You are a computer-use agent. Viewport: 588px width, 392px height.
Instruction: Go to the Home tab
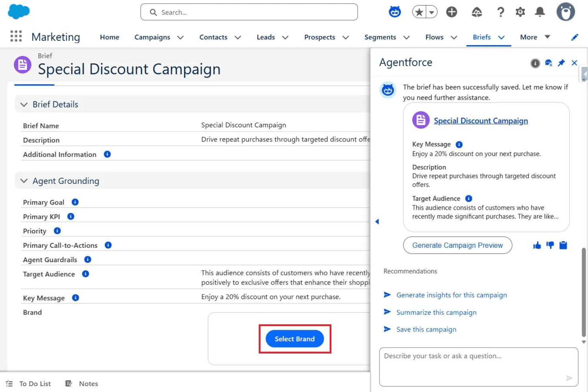tap(110, 37)
